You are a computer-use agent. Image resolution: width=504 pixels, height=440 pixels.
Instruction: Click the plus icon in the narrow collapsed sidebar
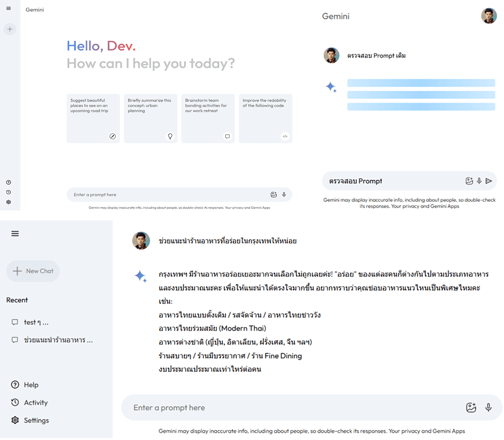[x=10, y=29]
